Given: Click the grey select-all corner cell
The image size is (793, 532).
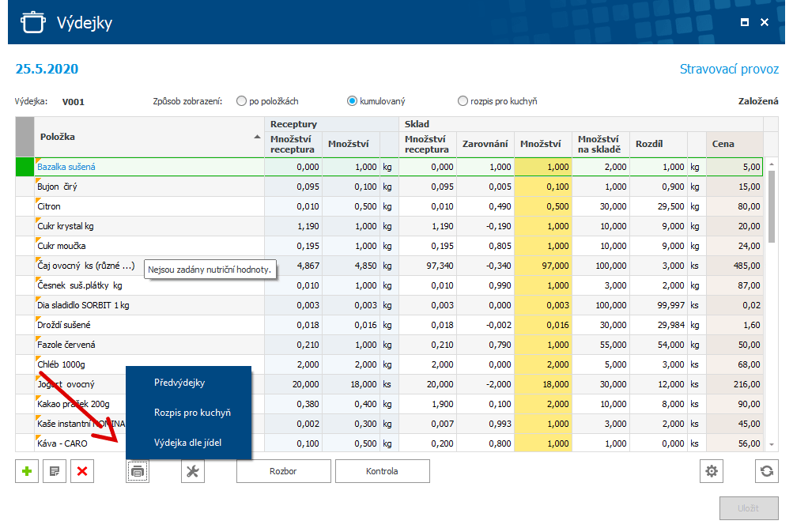Looking at the screenshot, I should pyautogui.click(x=25, y=137).
